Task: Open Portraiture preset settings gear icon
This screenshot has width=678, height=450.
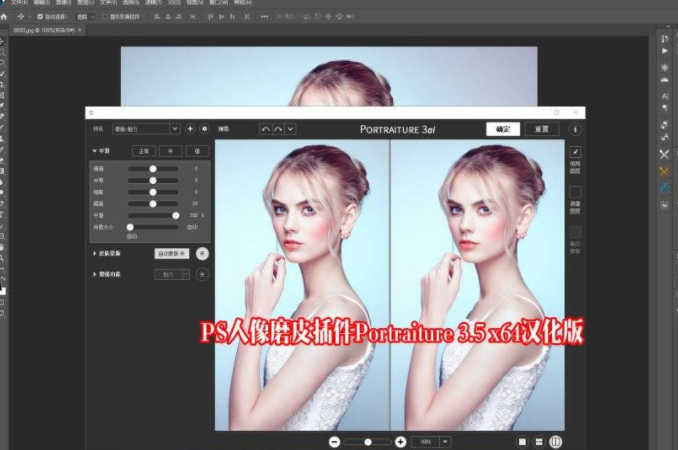Action: (x=205, y=129)
